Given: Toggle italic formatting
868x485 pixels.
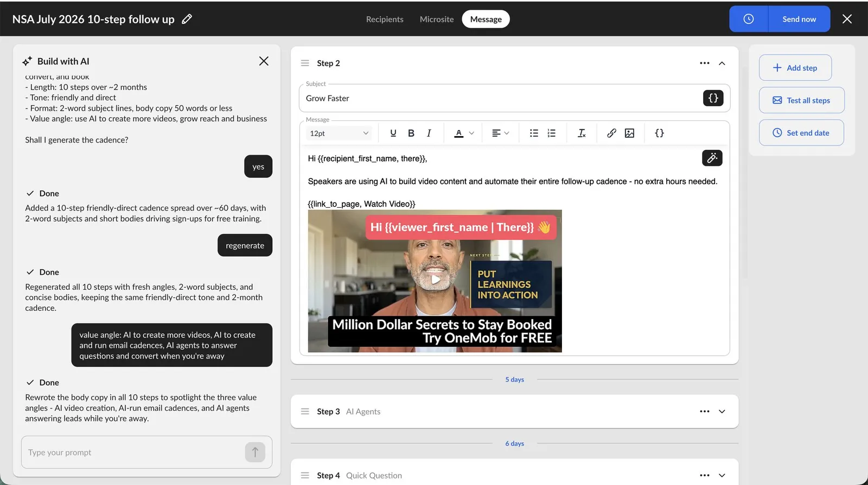Looking at the screenshot, I should [x=429, y=133].
